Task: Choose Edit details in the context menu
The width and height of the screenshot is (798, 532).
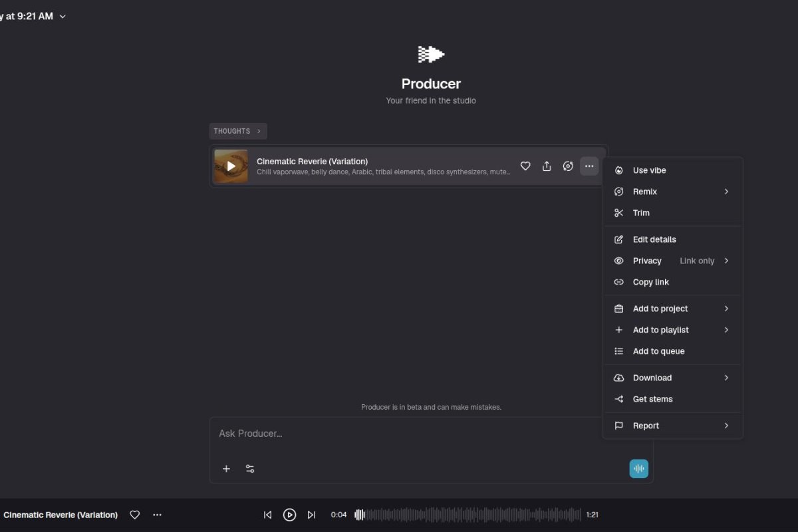Action: pos(654,239)
